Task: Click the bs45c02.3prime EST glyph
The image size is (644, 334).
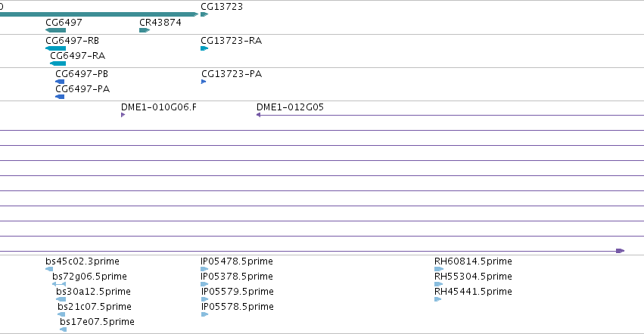Action: 49,269
